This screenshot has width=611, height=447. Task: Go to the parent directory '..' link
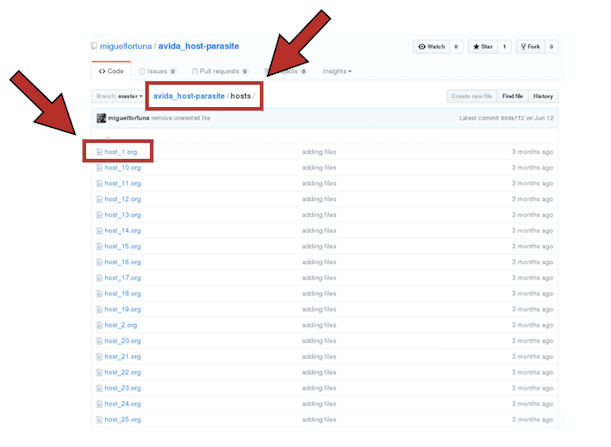[x=108, y=136]
